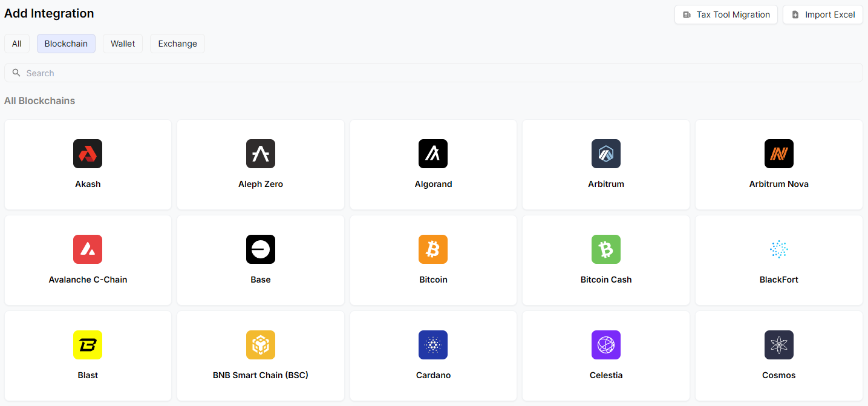
Task: Switch to the All filter tab
Action: click(x=16, y=43)
